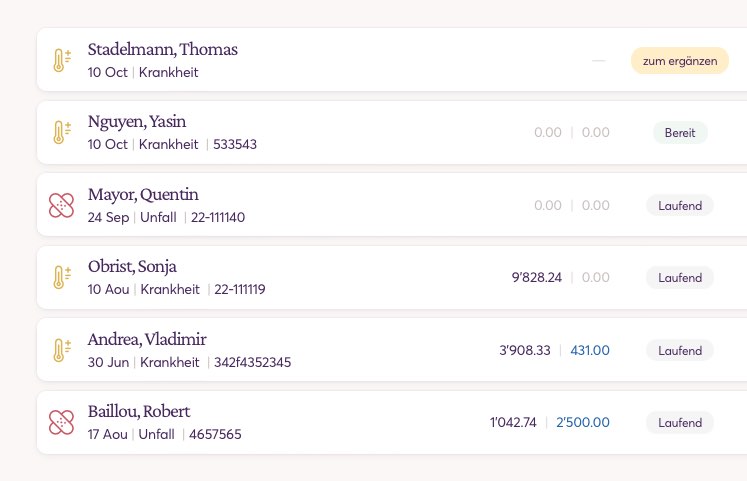This screenshot has height=481, width=747.
Task: Click bandage accident icon beside Baillou, Robert
Action: tap(61, 422)
